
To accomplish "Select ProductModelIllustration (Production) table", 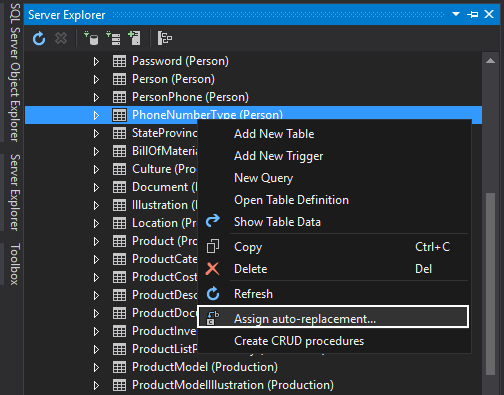I will pos(233,385).
